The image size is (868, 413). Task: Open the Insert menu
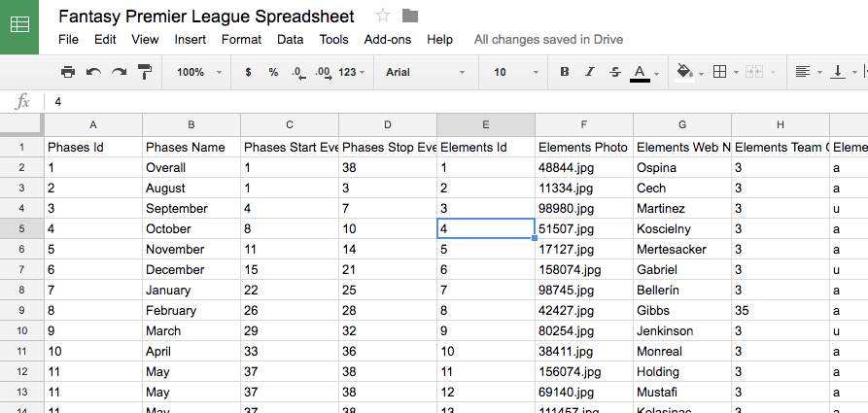(191, 39)
